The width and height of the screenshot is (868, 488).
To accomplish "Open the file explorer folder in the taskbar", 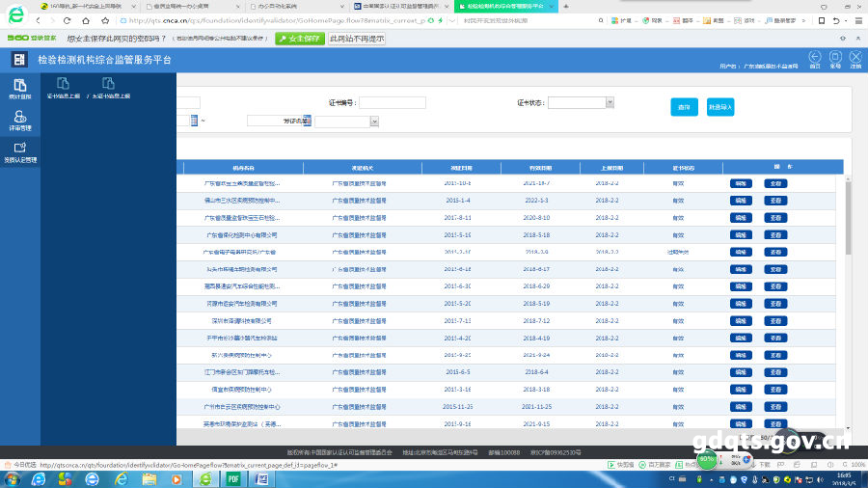I will pos(149,478).
